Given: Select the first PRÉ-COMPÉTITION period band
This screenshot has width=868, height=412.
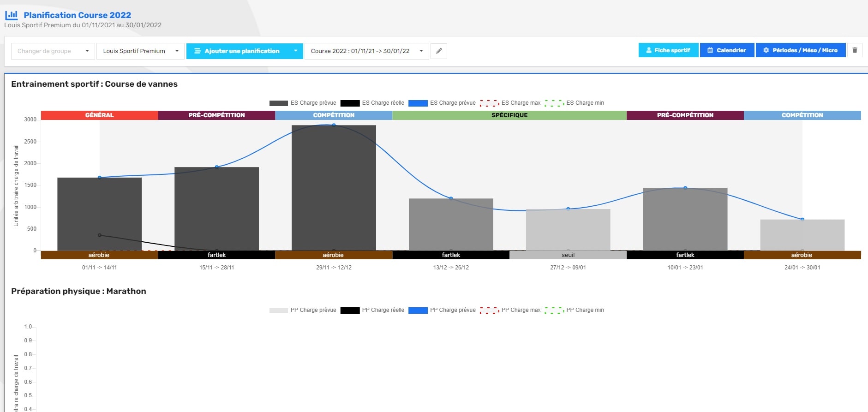Looking at the screenshot, I should pos(216,115).
